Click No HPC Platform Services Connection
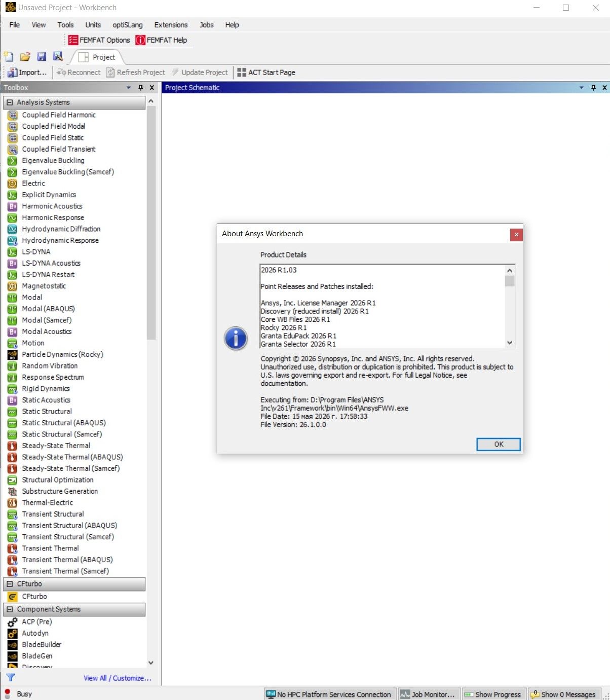 pos(329,694)
